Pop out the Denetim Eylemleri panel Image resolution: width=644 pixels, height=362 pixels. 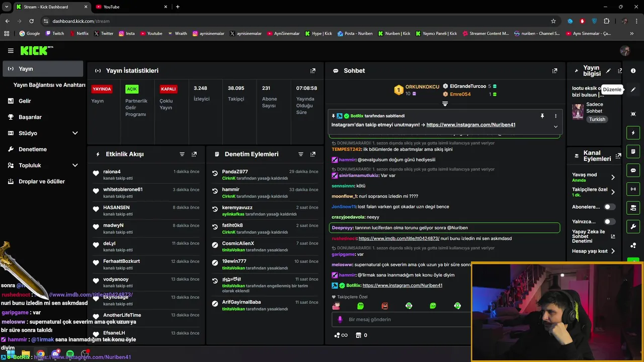tap(313, 154)
